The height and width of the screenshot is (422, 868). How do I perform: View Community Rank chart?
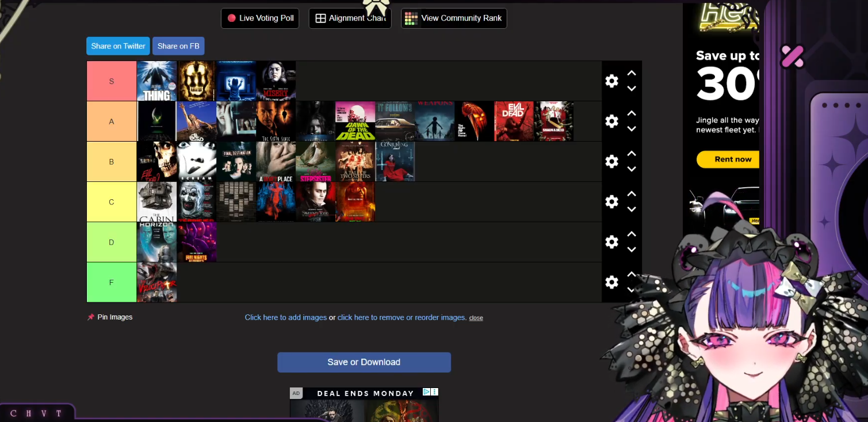point(453,18)
